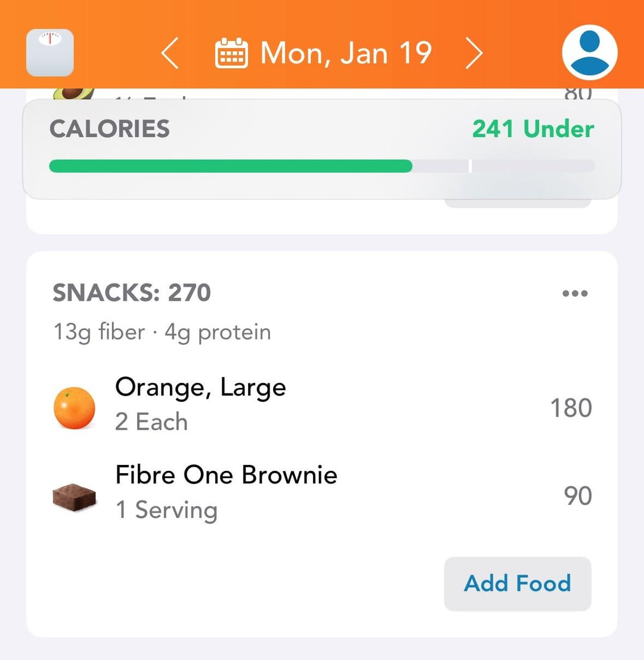Tap the orange fruit icon
Viewport: 644px width, 660px height.
tap(74, 408)
